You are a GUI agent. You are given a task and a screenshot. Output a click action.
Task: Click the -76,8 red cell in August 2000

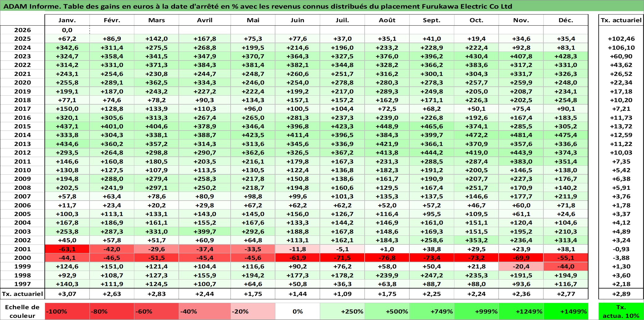click(387, 258)
